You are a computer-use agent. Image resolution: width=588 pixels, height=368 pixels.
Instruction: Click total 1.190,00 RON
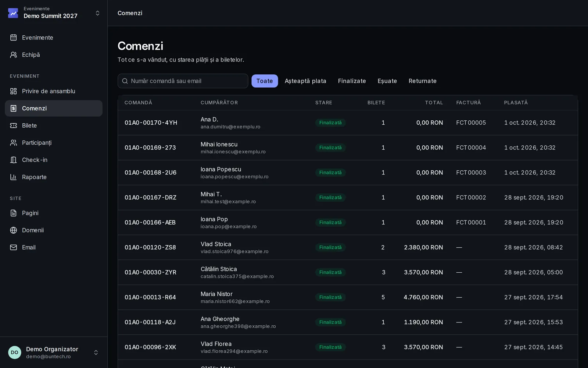tap(423, 322)
